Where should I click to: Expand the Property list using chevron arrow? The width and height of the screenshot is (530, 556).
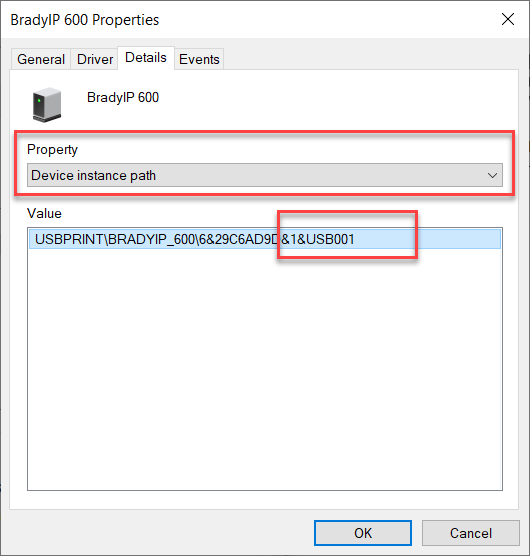(x=492, y=176)
